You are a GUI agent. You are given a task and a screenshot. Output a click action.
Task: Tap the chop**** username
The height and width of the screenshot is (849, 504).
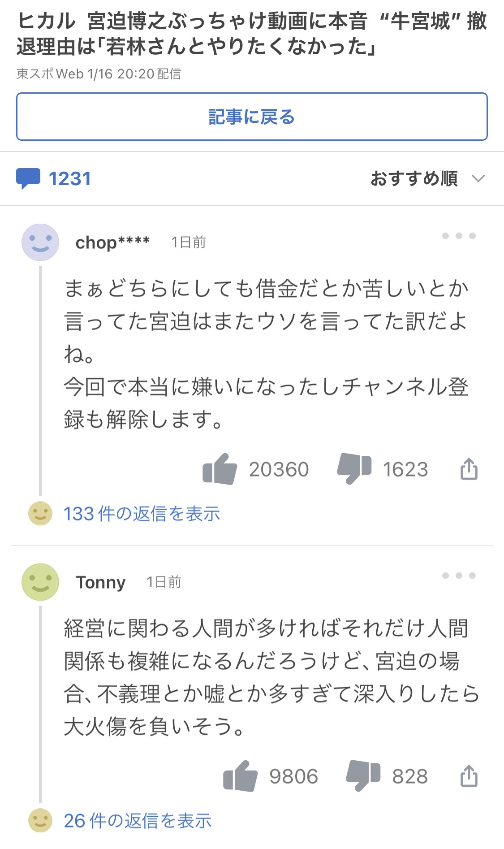coord(112,243)
